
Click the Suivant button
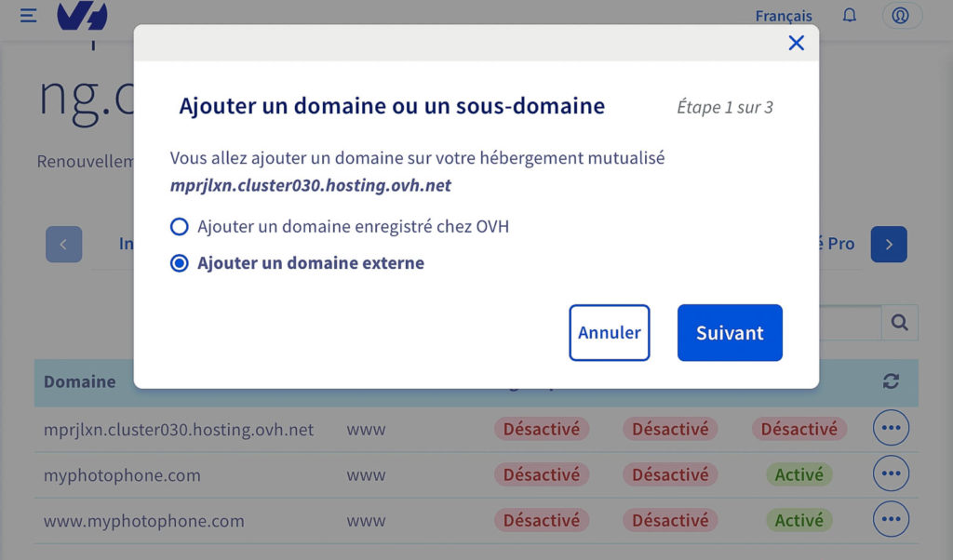coord(730,333)
